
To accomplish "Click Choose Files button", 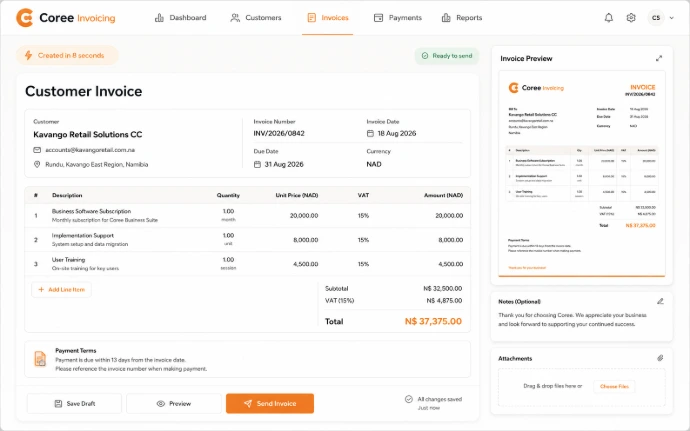I will (x=614, y=387).
